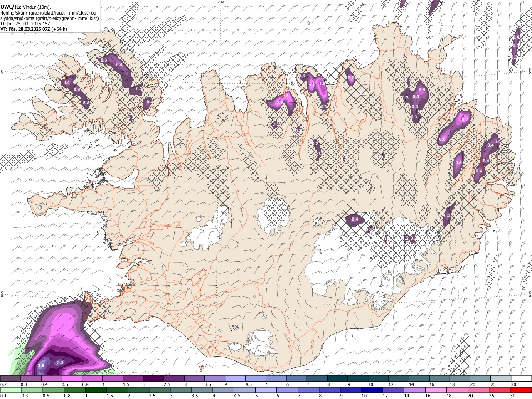
Task: Pick upper legend swatch between 2 and 2.5
Action: 153,379
